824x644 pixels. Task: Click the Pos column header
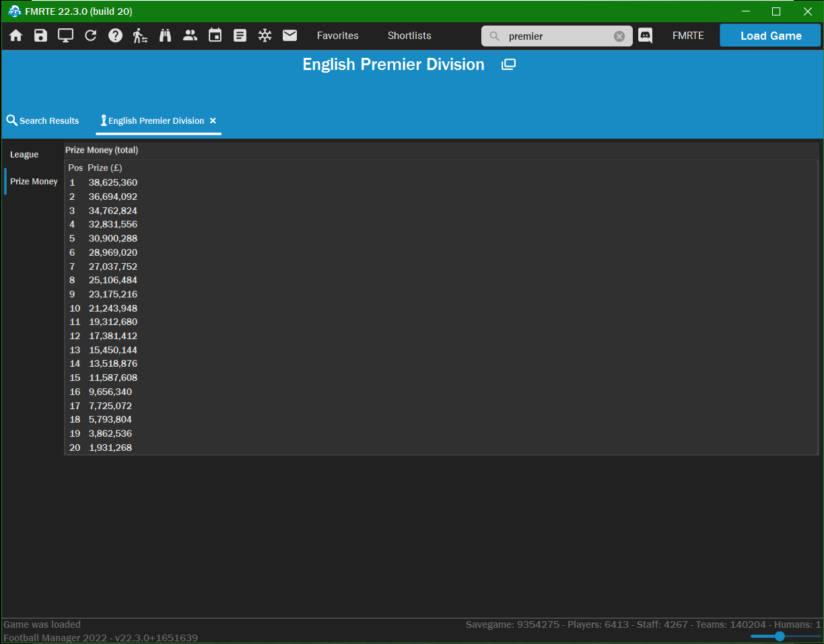(x=75, y=168)
